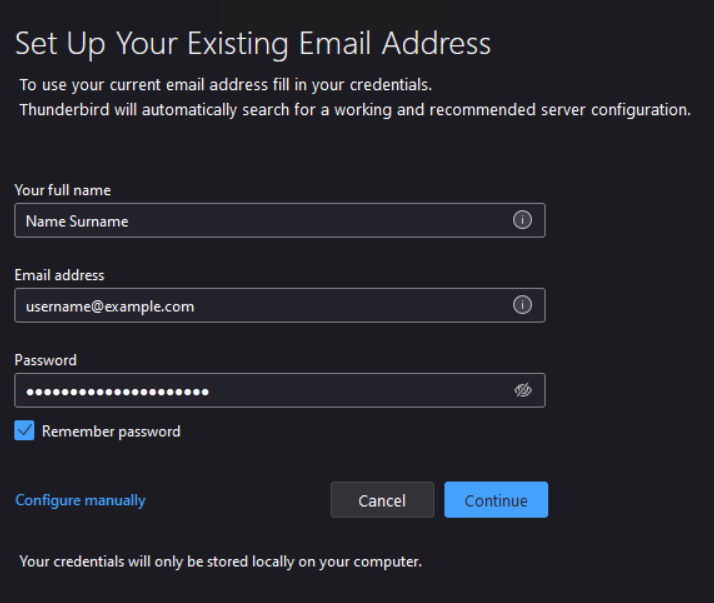Show the password using the eye icon
This screenshot has height=603, width=714.
(522, 391)
